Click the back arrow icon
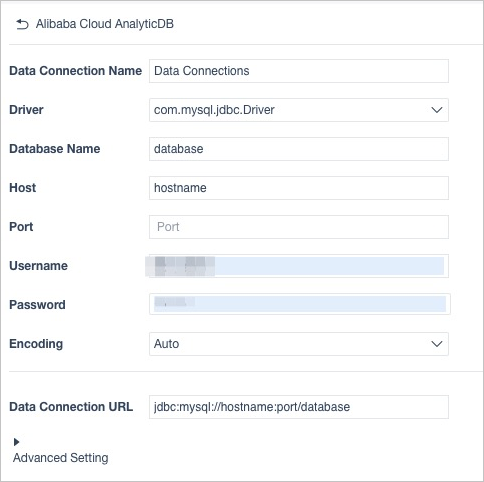The width and height of the screenshot is (484, 482). (x=22, y=24)
